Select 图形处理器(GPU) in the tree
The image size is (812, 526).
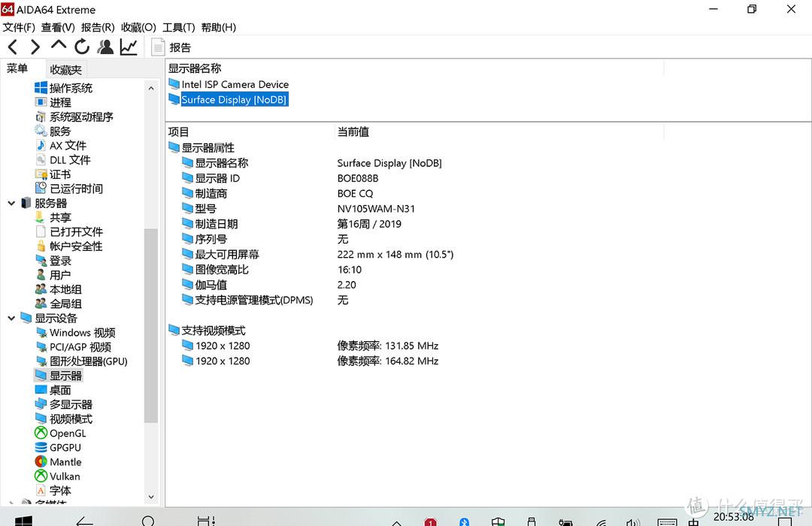pyautogui.click(x=81, y=361)
